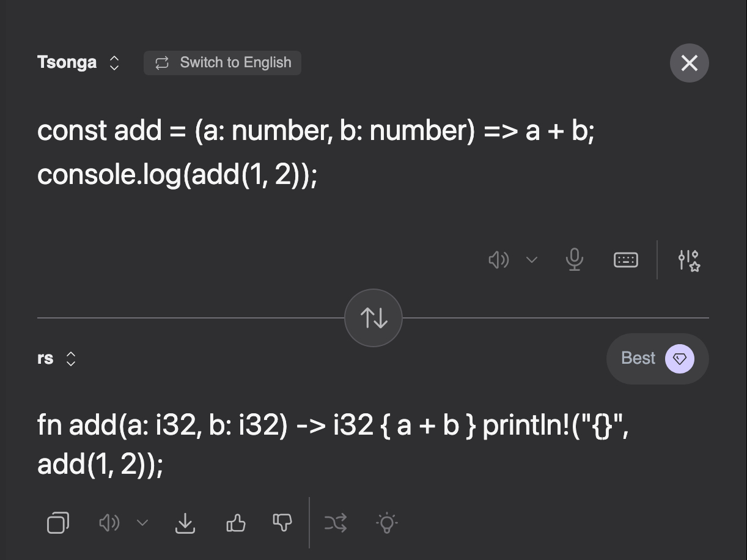This screenshot has height=560, width=747.
Task: Play the source text audio
Action: [498, 260]
